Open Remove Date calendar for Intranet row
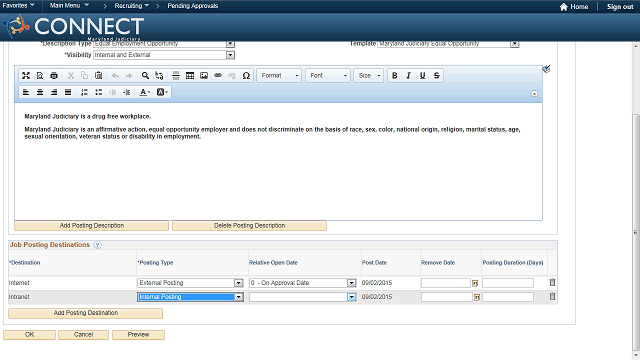Viewport: 640px width, 360px height. [477, 298]
